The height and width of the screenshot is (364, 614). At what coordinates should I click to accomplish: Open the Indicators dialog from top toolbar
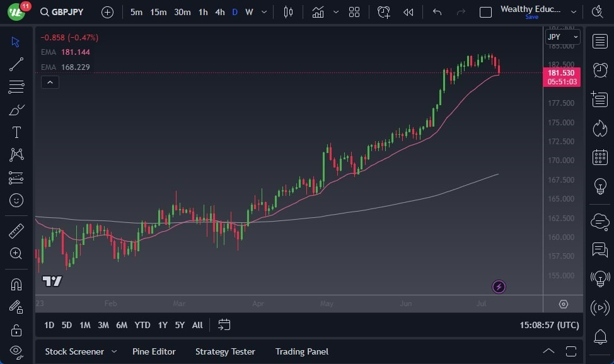317,11
